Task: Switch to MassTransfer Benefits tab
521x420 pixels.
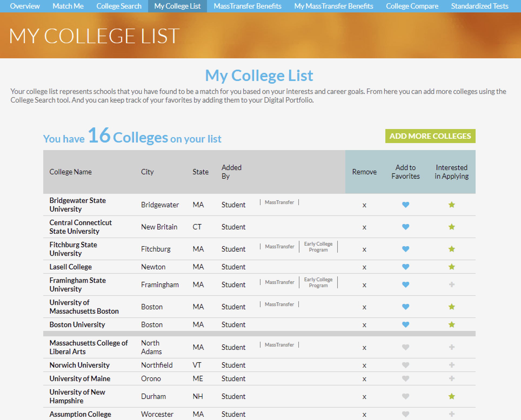Action: pyautogui.click(x=248, y=6)
